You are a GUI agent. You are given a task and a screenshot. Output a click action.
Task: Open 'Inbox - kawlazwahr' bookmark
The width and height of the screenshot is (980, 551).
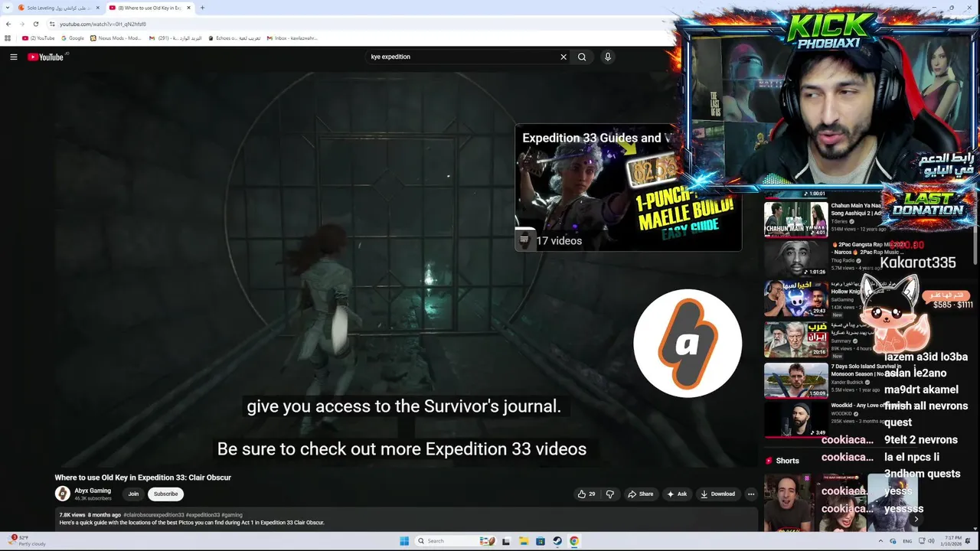click(x=292, y=37)
